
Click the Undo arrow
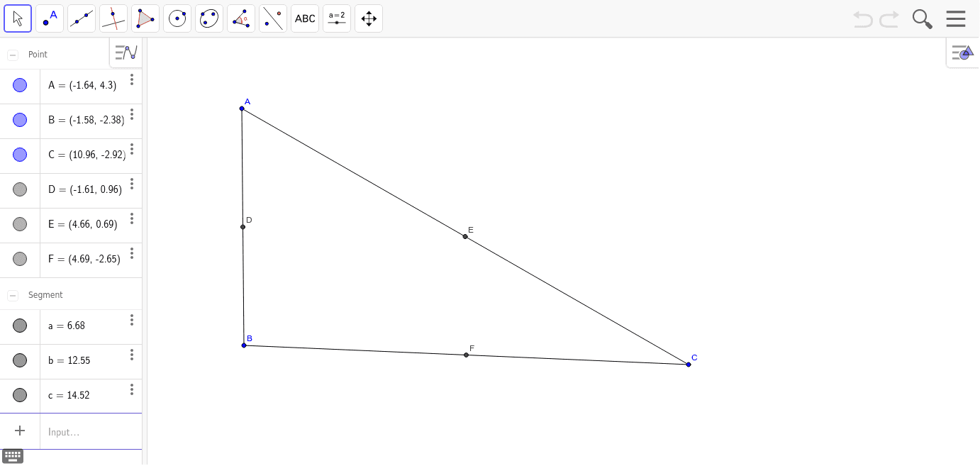[863, 19]
